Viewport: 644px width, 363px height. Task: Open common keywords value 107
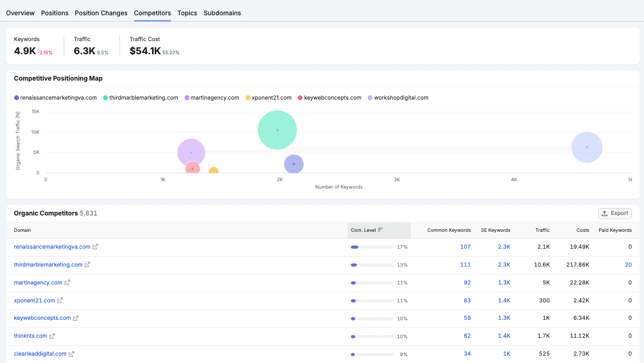[465, 247]
